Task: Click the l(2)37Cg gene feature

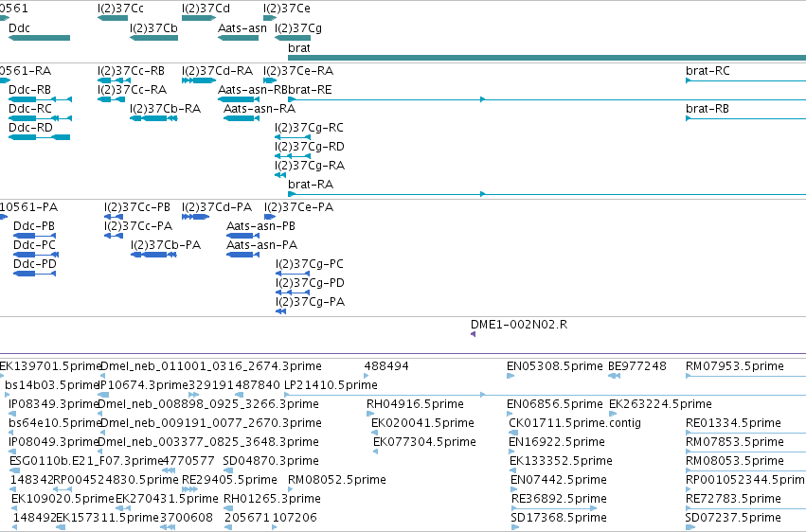Action: 293,38
